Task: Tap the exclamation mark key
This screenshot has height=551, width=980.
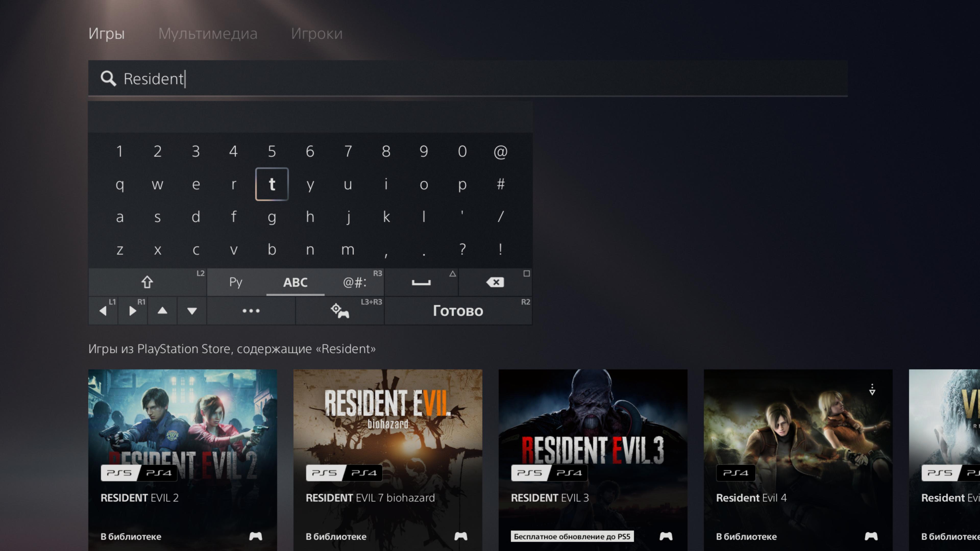Action: tap(500, 249)
